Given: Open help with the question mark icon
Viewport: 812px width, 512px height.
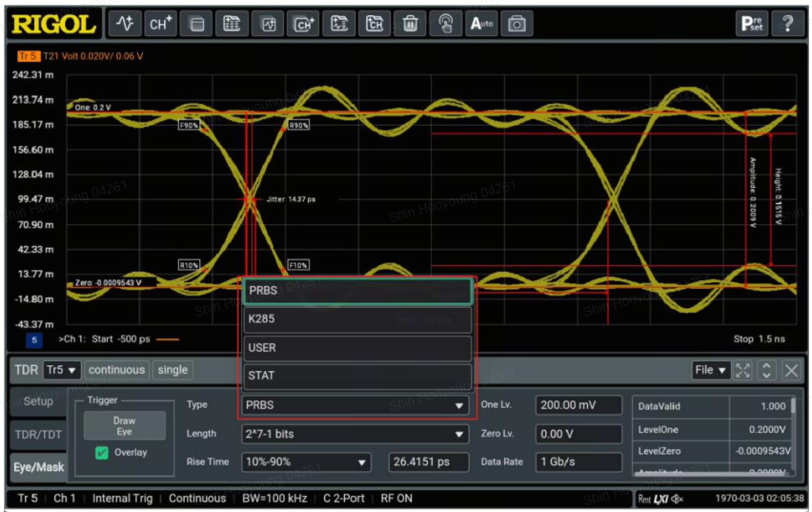Looking at the screenshot, I should [x=787, y=24].
